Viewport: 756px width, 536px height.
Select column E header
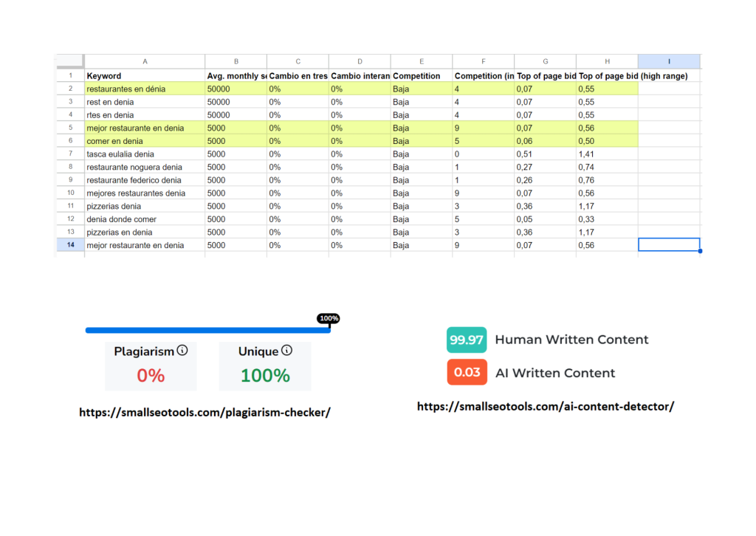tap(422, 62)
